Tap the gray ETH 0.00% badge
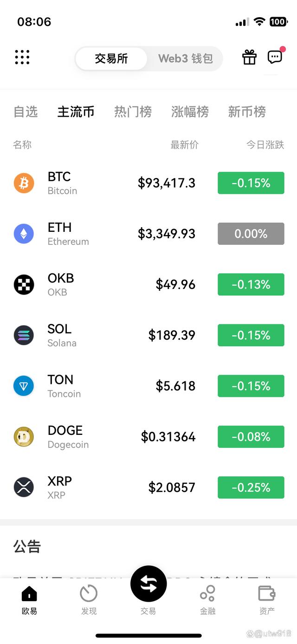297x644 pixels. (251, 234)
